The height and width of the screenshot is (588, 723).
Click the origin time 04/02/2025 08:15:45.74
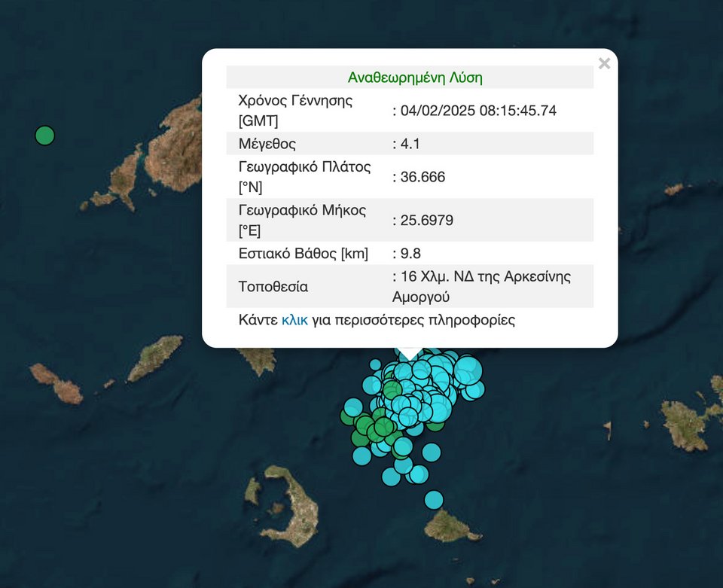478,111
